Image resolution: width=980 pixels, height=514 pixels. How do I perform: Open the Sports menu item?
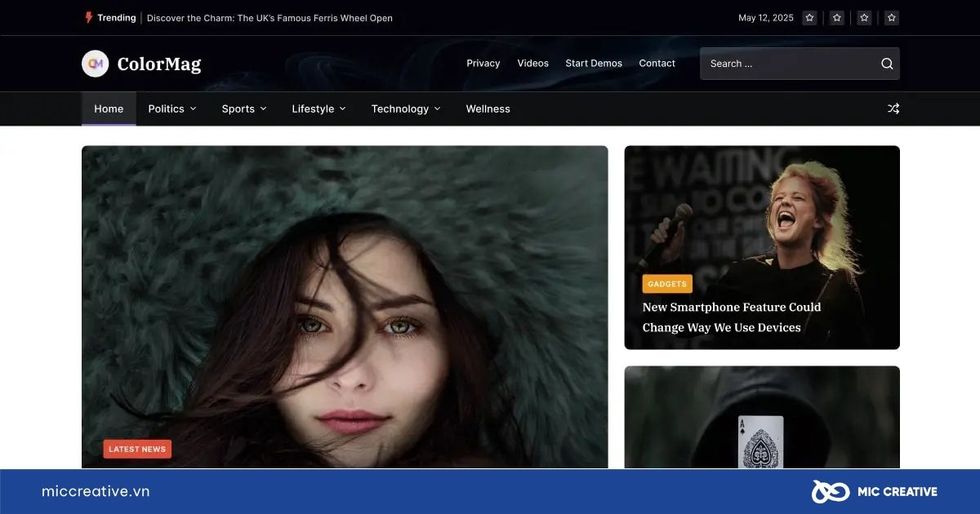tap(238, 109)
